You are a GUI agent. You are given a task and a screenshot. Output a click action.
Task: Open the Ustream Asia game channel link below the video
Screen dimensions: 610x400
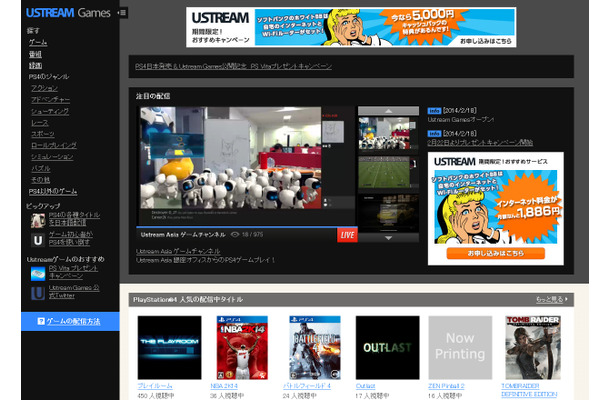tap(178, 251)
